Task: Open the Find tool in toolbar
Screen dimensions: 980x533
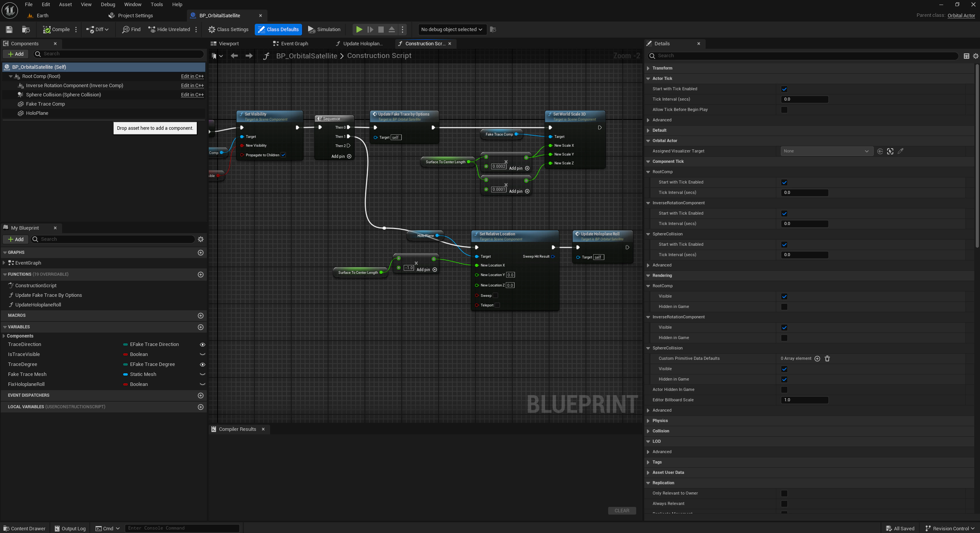Action: (131, 30)
